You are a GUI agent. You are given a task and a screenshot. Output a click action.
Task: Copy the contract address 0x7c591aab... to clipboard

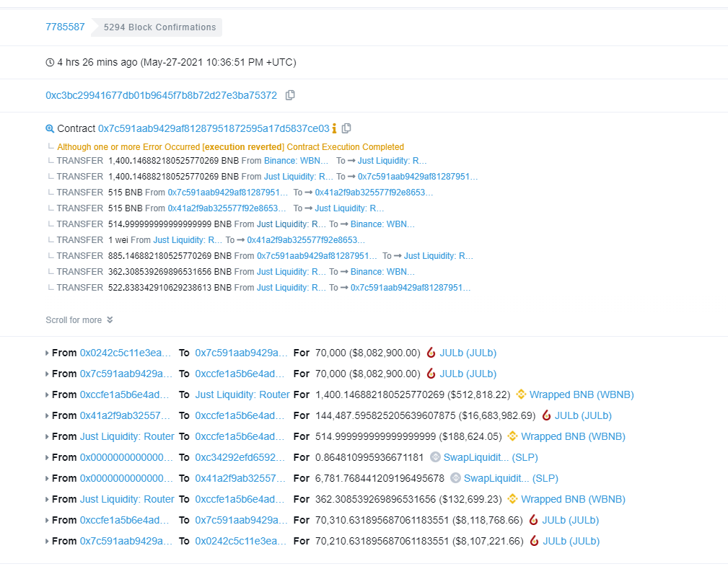(346, 128)
